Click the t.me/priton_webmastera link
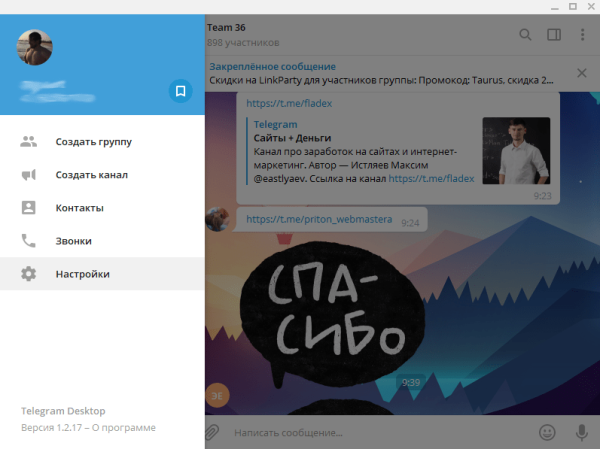 [320, 219]
